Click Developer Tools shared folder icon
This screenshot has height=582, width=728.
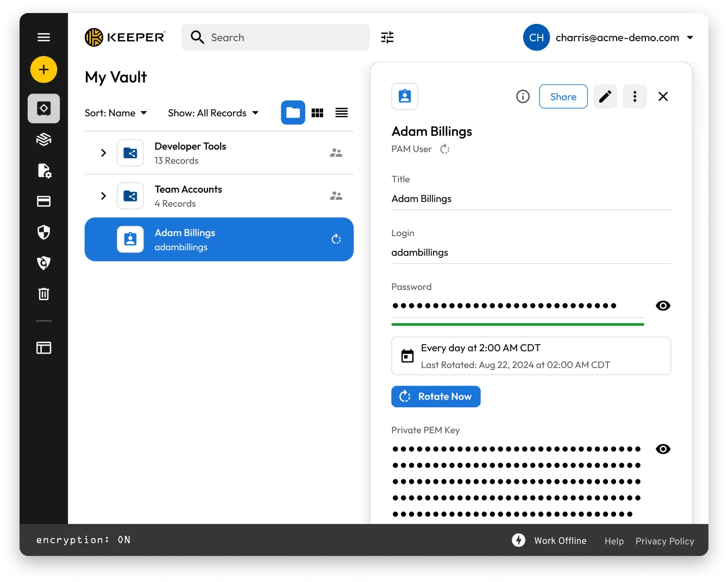130,153
